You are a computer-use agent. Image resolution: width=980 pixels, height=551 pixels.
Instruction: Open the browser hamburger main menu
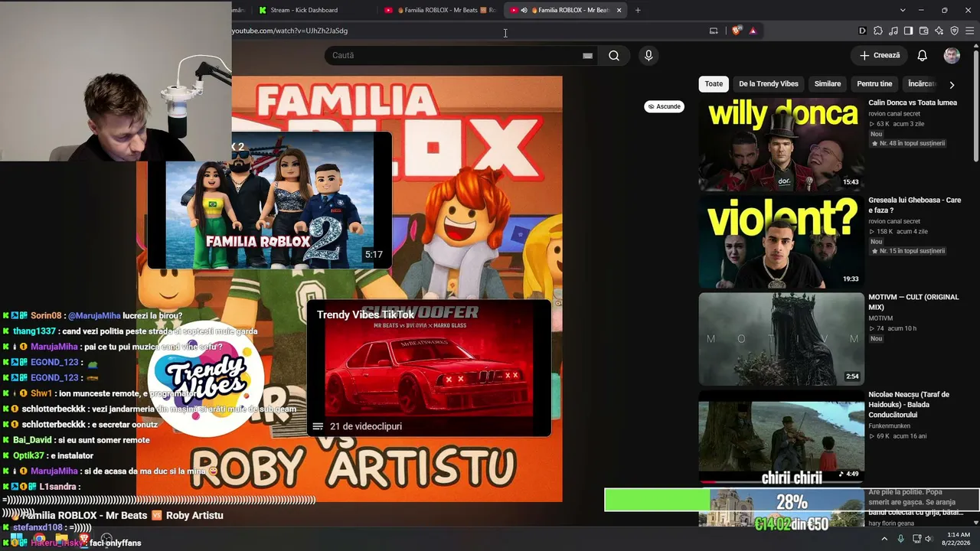pyautogui.click(x=970, y=31)
